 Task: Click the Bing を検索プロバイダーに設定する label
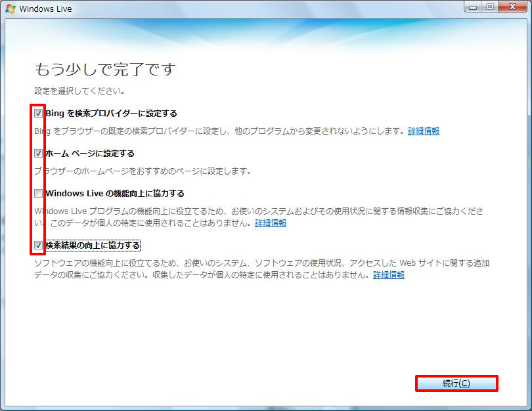coord(111,114)
